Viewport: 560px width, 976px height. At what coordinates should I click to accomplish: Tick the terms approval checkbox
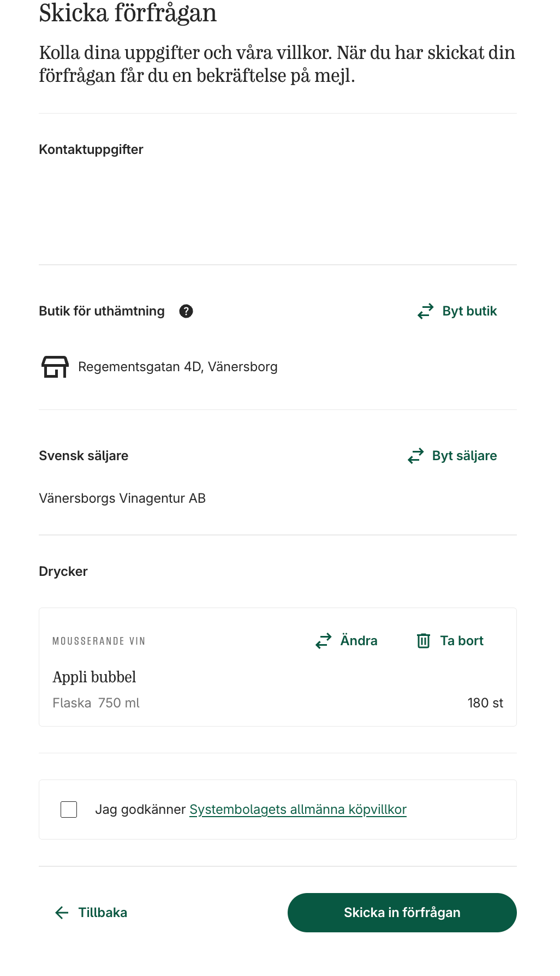click(x=69, y=810)
